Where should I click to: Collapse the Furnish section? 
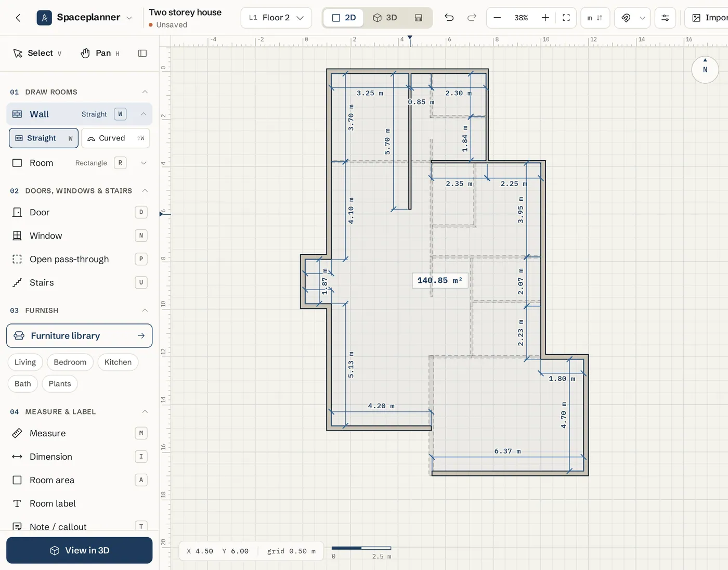(x=145, y=310)
